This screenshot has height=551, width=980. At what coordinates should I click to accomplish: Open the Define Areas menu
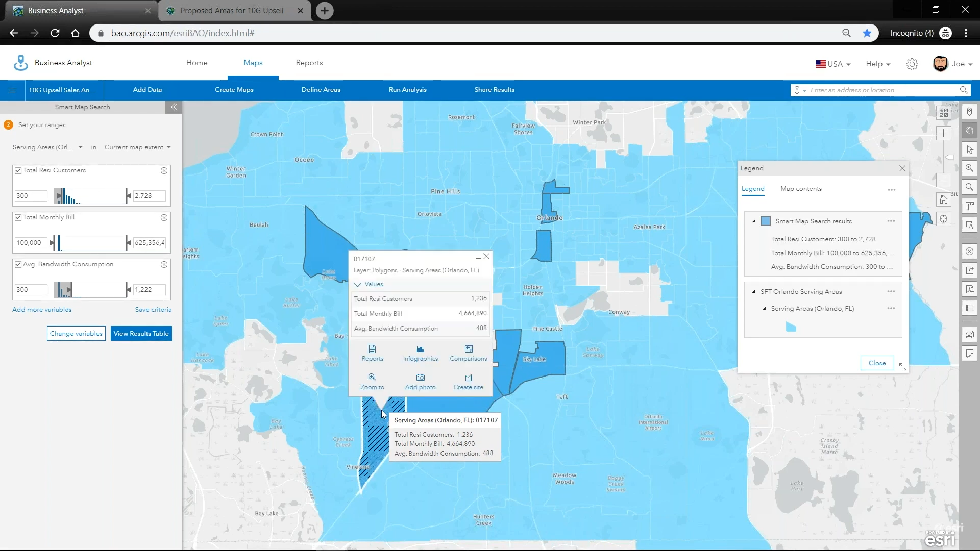coord(321,90)
